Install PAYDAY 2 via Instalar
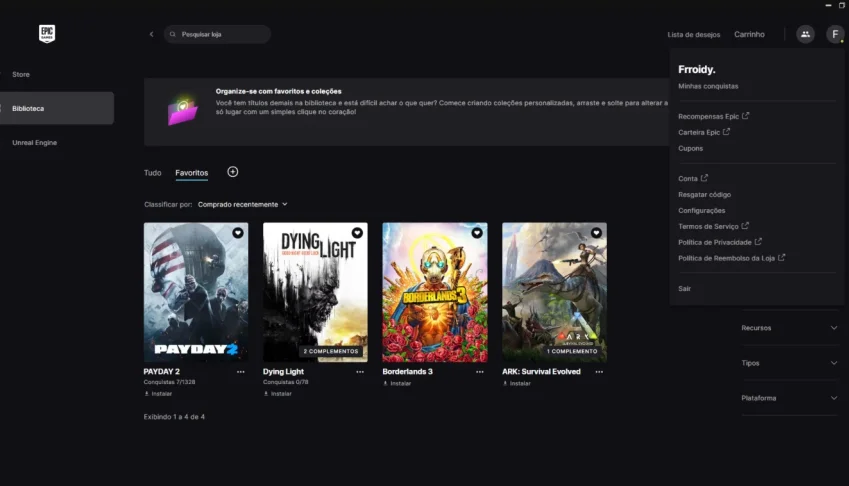 click(158, 393)
